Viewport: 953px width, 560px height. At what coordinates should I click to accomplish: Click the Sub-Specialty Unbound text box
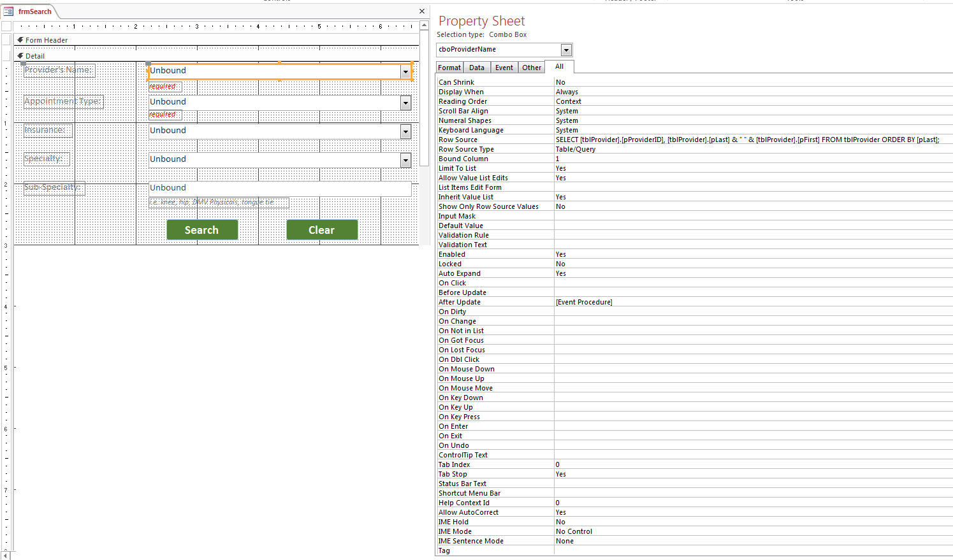(x=280, y=189)
